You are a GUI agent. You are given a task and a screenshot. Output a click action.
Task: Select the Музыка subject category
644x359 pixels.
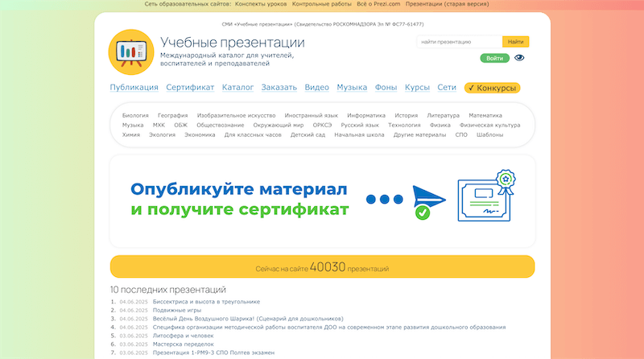[x=133, y=125]
